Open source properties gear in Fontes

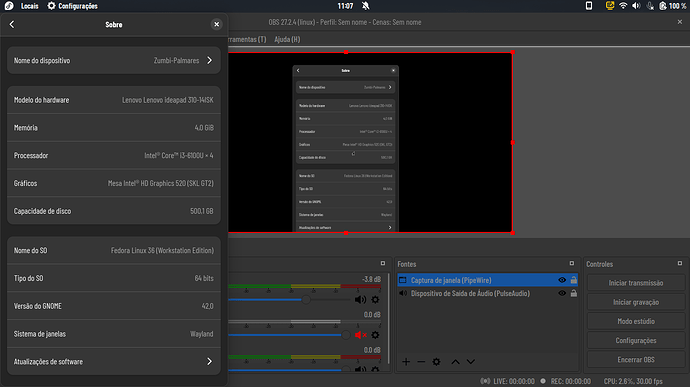[x=436, y=362]
